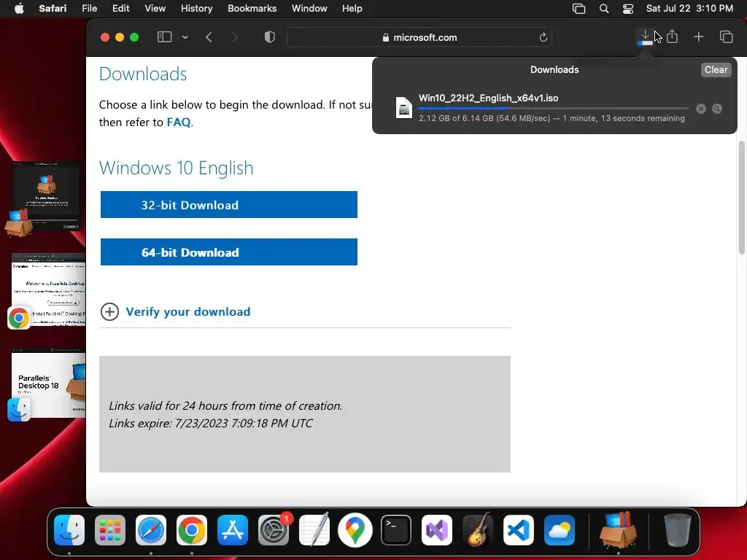
Task: Open the Share menu icon
Action: [672, 36]
